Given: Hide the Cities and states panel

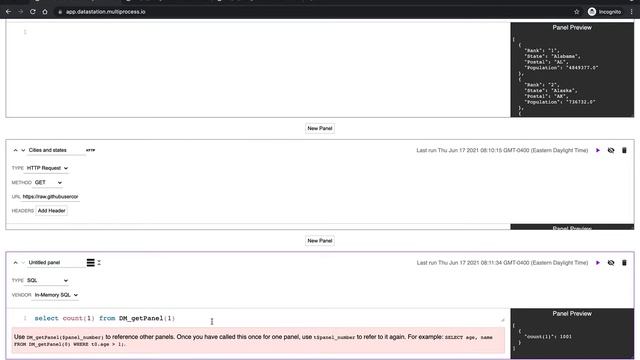Looking at the screenshot, I should tap(611, 150).
